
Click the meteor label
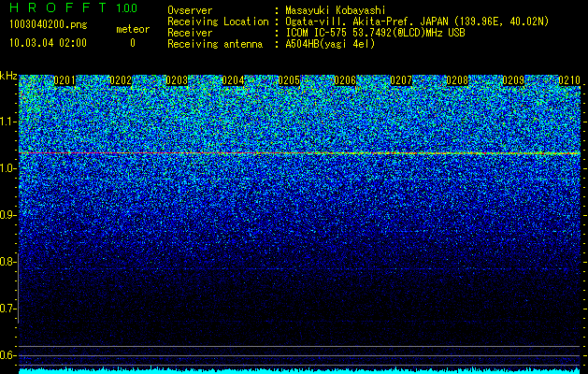coord(133,29)
